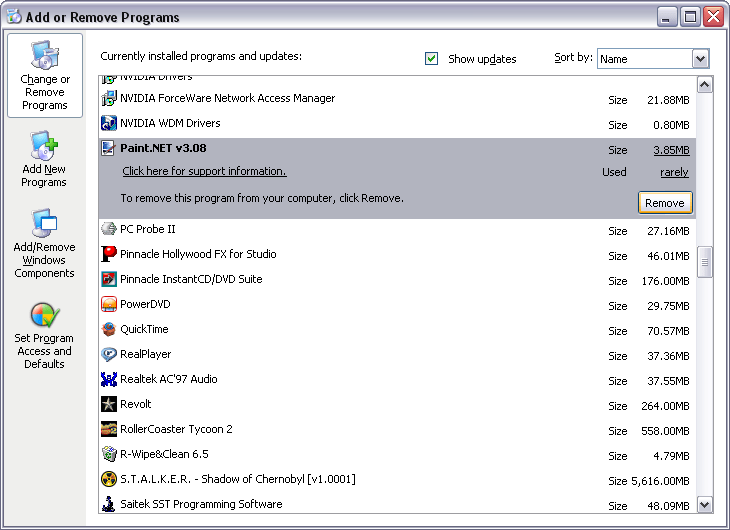The height and width of the screenshot is (530, 730).
Task: Click the Add or Remove Programs title icon
Action: [x=14, y=17]
